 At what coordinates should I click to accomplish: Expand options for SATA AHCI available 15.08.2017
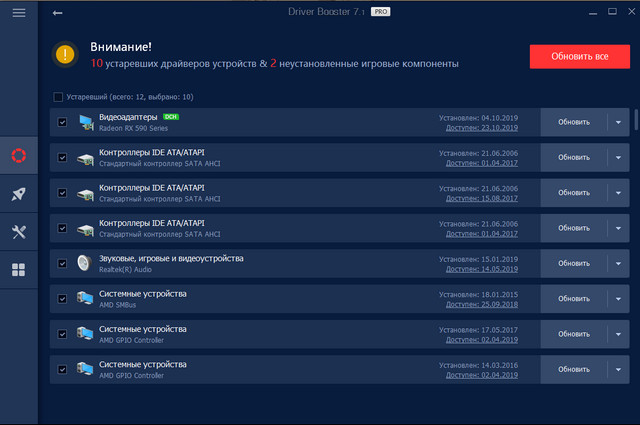click(x=618, y=193)
